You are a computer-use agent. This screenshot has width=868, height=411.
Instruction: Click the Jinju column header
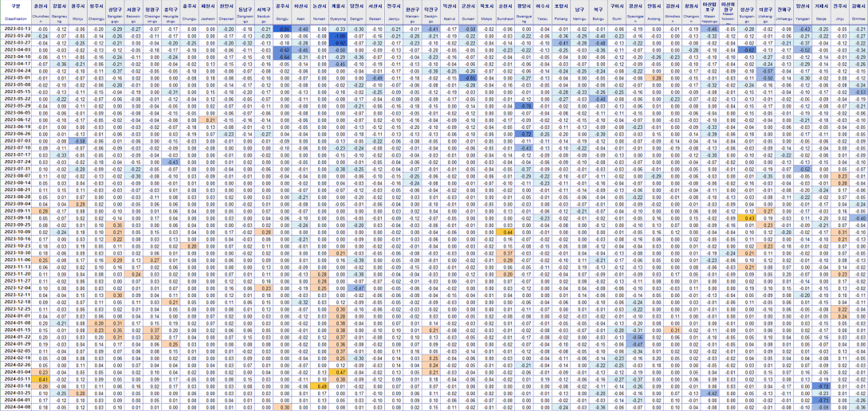(841, 13)
